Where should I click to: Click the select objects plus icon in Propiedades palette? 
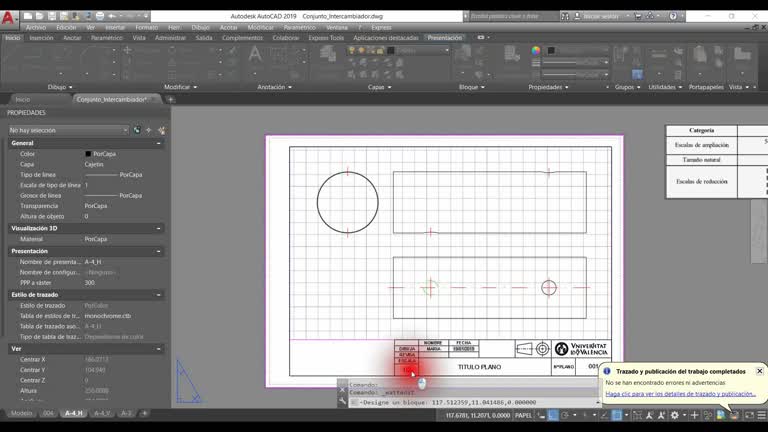[x=149, y=130]
